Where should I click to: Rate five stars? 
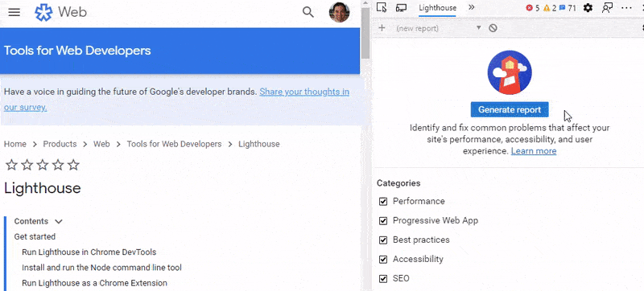coord(73,165)
